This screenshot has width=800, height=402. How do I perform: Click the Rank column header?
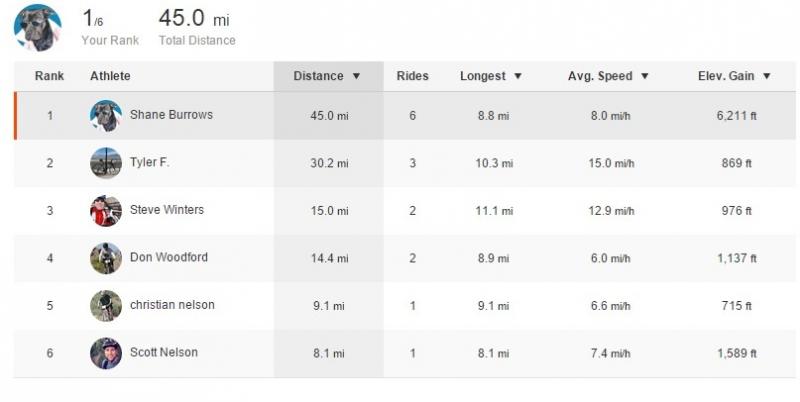coord(49,76)
